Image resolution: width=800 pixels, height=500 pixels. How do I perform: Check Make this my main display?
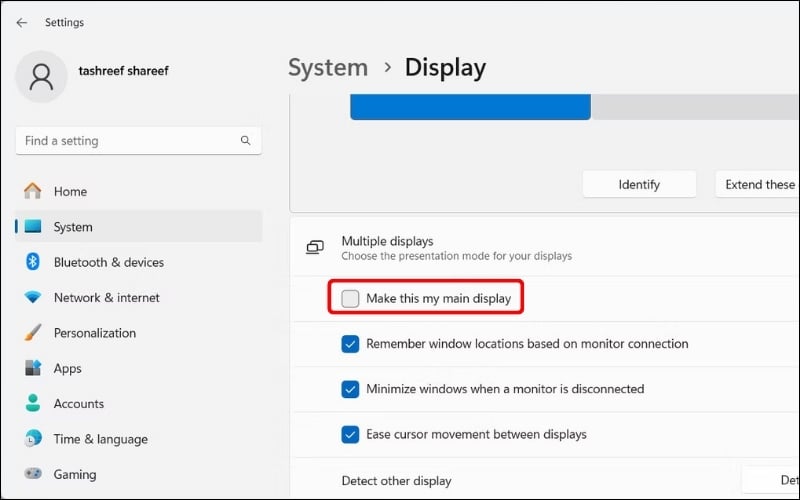(x=350, y=298)
